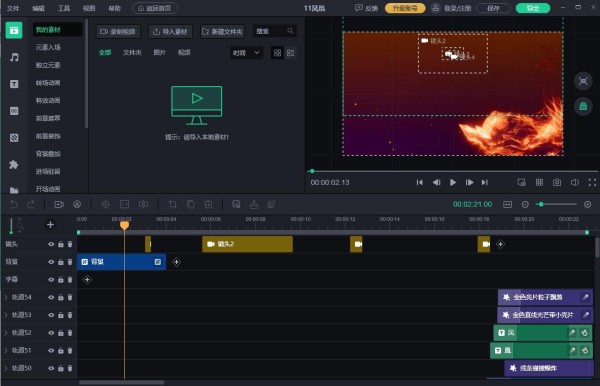Select 转场动画 in the category list
Viewport: 600px width, 386px height.
click(x=48, y=83)
